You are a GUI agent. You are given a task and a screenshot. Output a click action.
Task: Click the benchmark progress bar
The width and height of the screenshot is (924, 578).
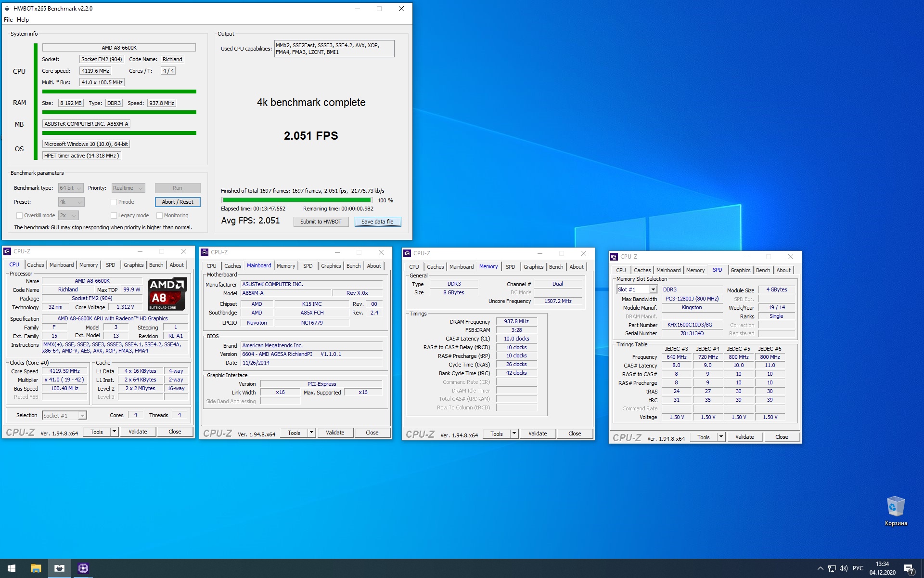click(296, 200)
